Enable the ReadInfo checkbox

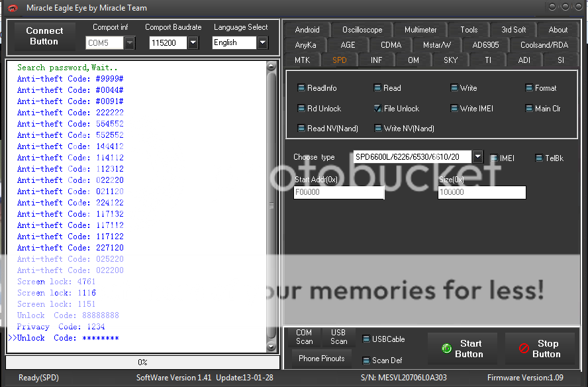tap(301, 88)
